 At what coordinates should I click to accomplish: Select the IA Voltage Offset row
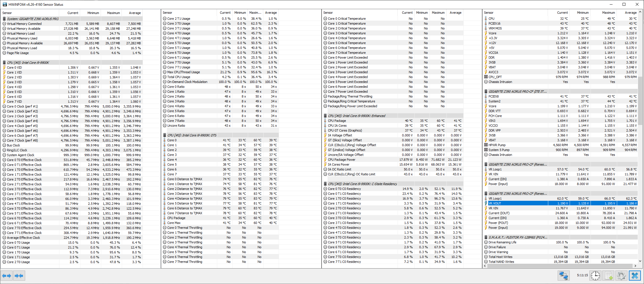pos(393,135)
